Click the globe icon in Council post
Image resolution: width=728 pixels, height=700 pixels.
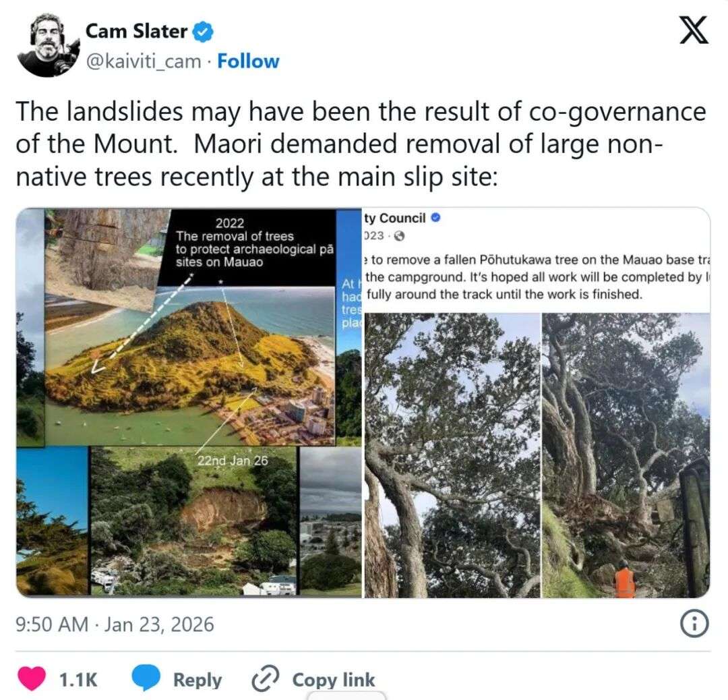pyautogui.click(x=399, y=236)
